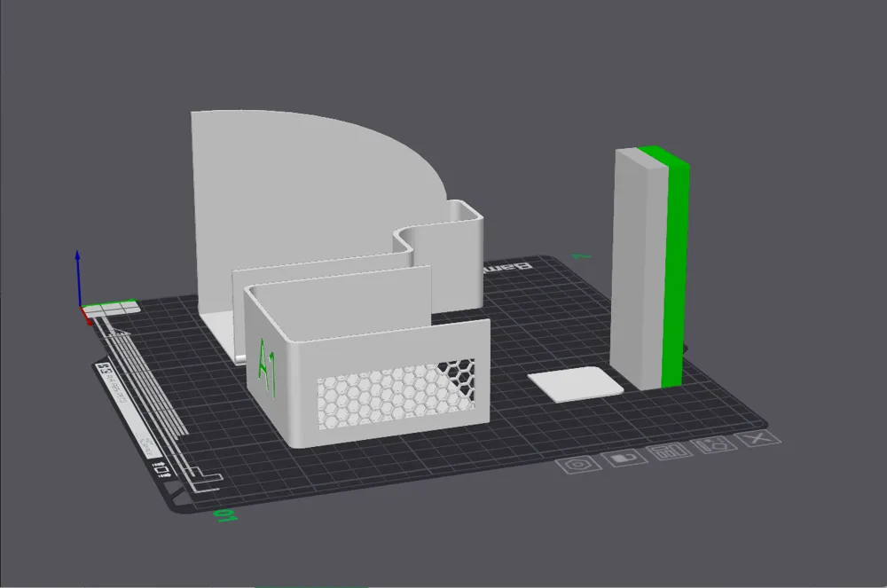Viewport: 887px width, 588px height.
Task: Toggle the plate lock icon
Action: [x=624, y=458]
